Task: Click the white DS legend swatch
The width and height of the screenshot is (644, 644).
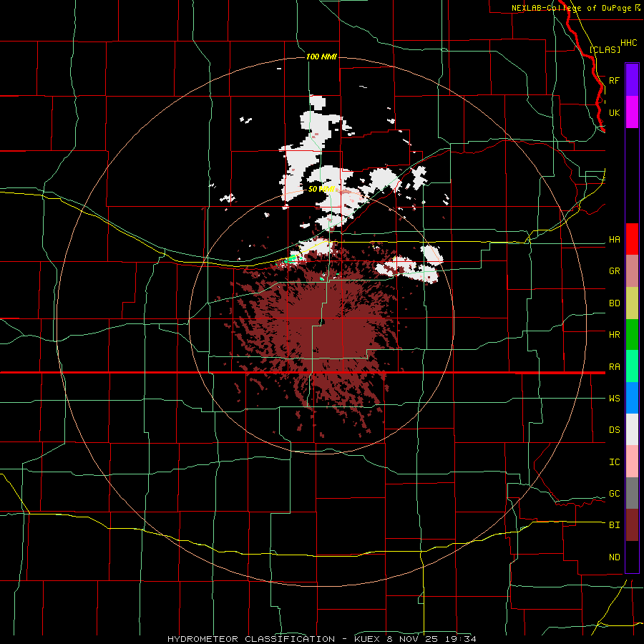Action: click(x=632, y=429)
